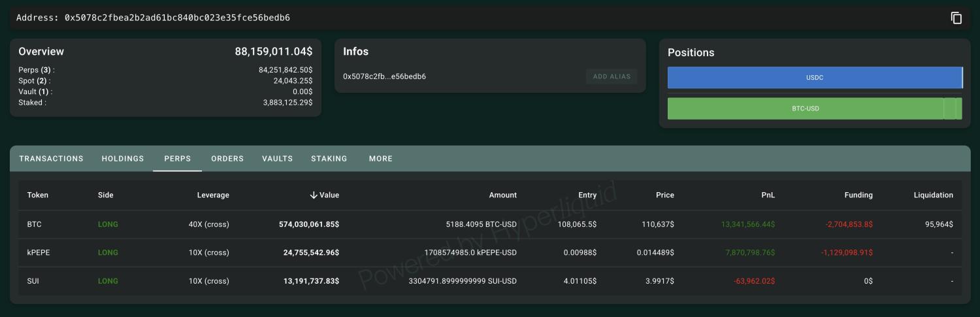This screenshot has height=317, width=980.
Task: Sort by the Funding column header
Action: click(x=858, y=195)
